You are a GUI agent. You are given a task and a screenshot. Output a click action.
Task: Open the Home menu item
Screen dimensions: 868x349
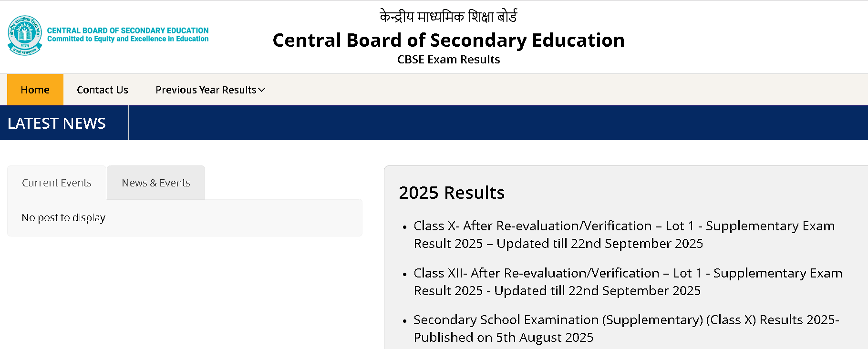35,89
